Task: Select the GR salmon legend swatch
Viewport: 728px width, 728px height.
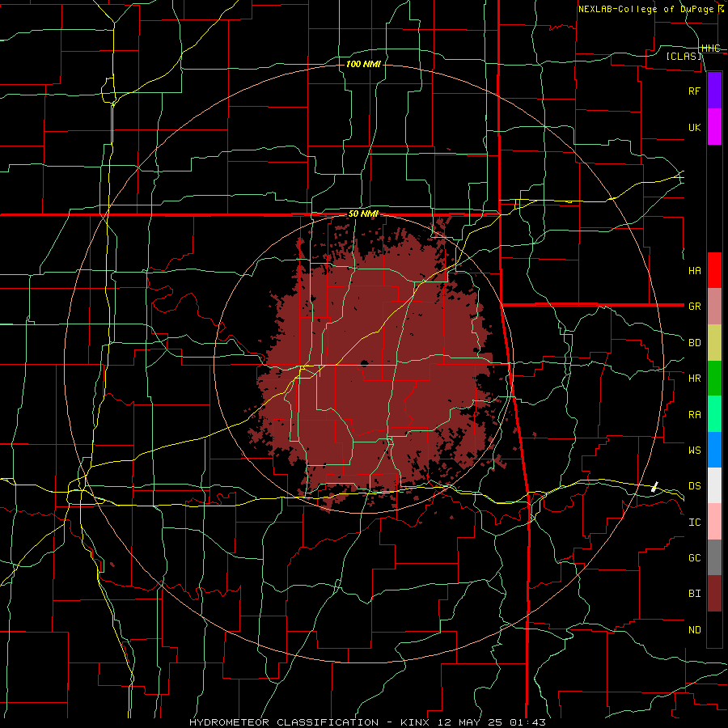Action: tap(714, 307)
